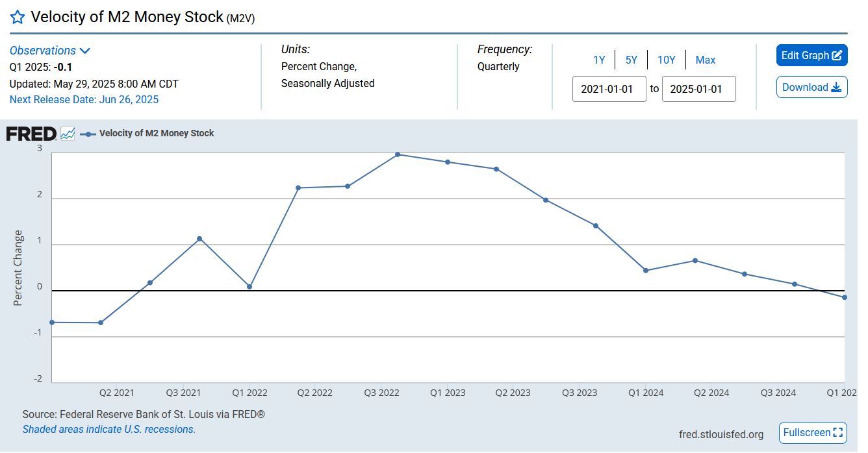Image resolution: width=868 pixels, height=453 pixels.
Task: Open Next Release Date Jun 26, 2025 link
Action: point(84,99)
